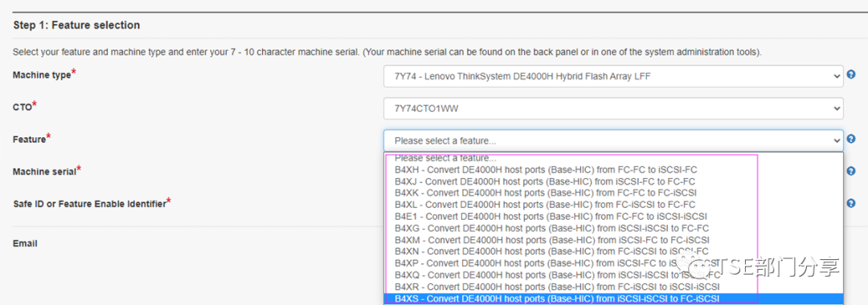Choose B4XR FC-iSCSI to iSCSI-iSCSI option
The height and width of the screenshot is (305, 868).
click(613, 287)
